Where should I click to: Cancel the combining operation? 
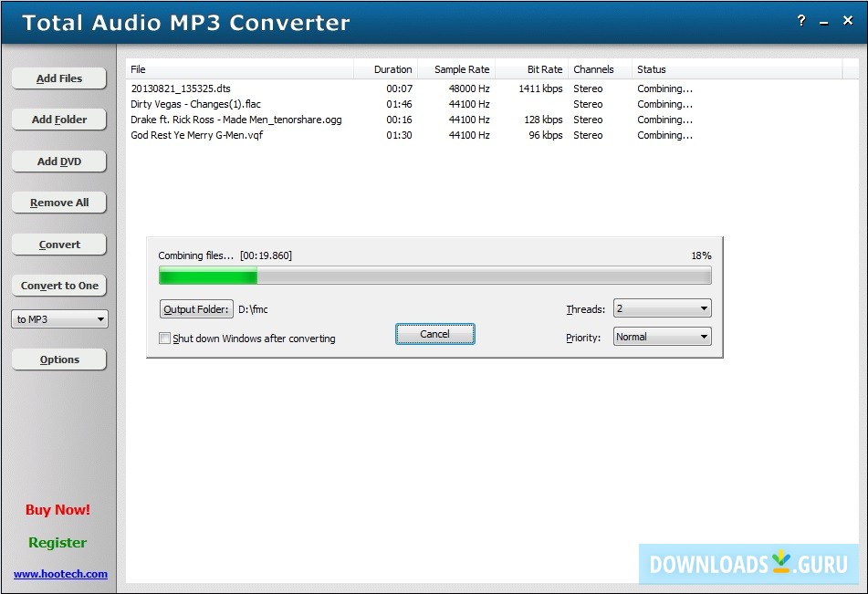(x=435, y=334)
